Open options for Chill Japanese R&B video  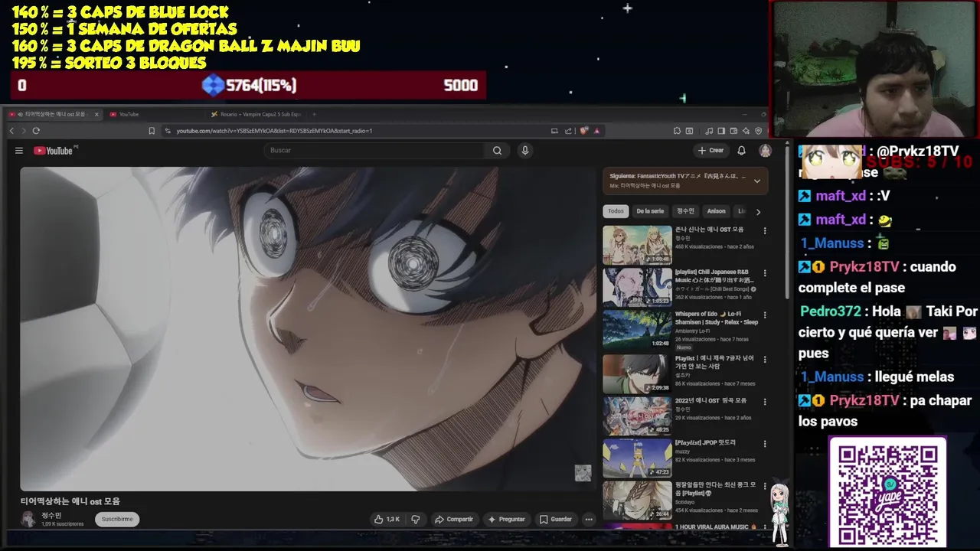(764, 273)
